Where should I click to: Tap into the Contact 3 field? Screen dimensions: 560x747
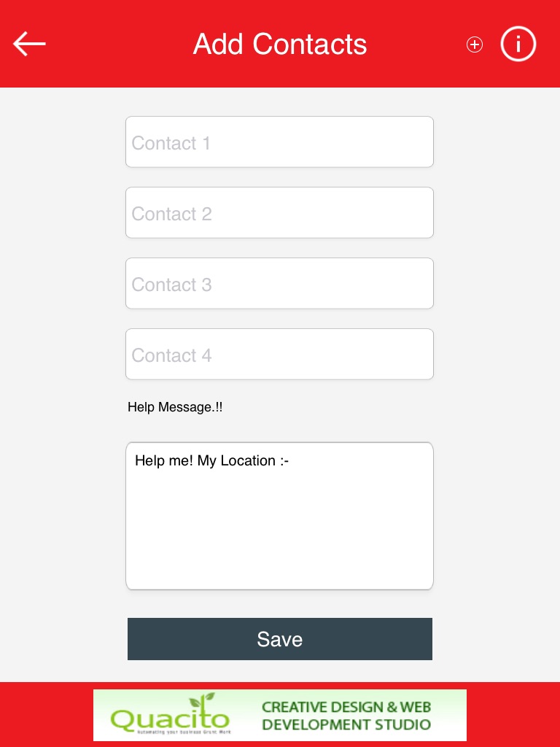[279, 284]
